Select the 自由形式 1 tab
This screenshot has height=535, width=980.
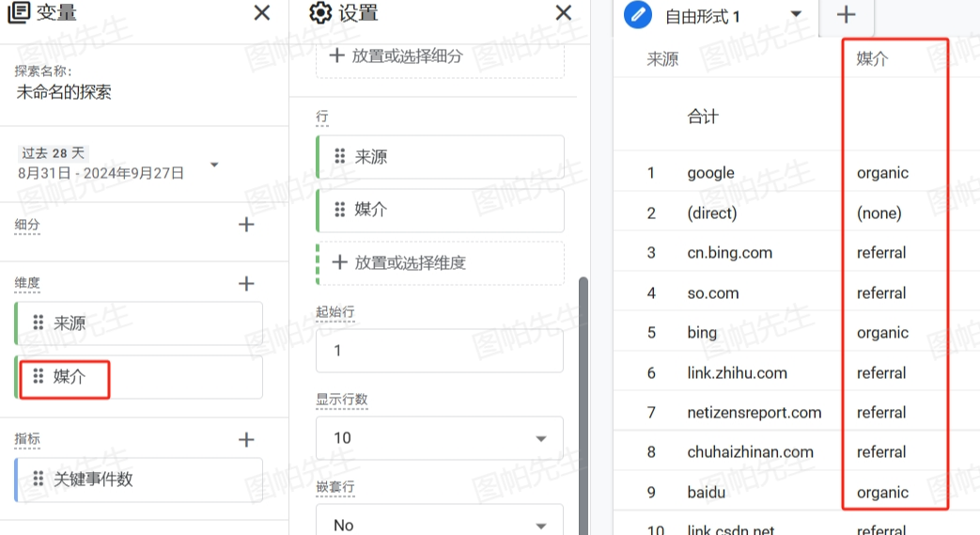pyautogui.click(x=702, y=16)
